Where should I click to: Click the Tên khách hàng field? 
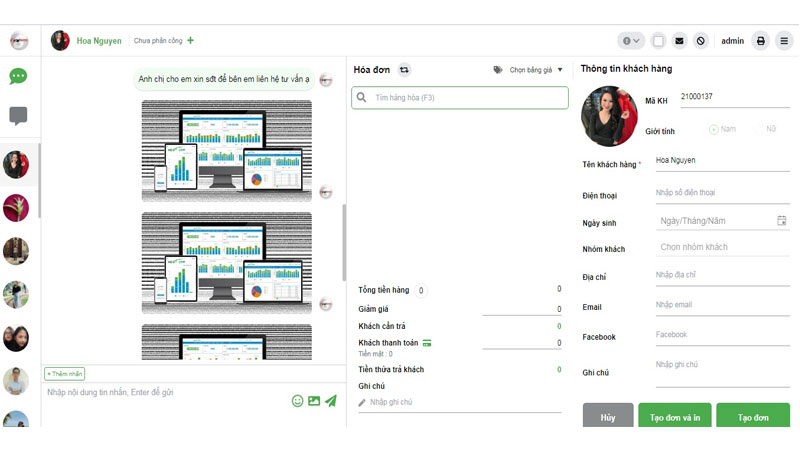(x=722, y=160)
